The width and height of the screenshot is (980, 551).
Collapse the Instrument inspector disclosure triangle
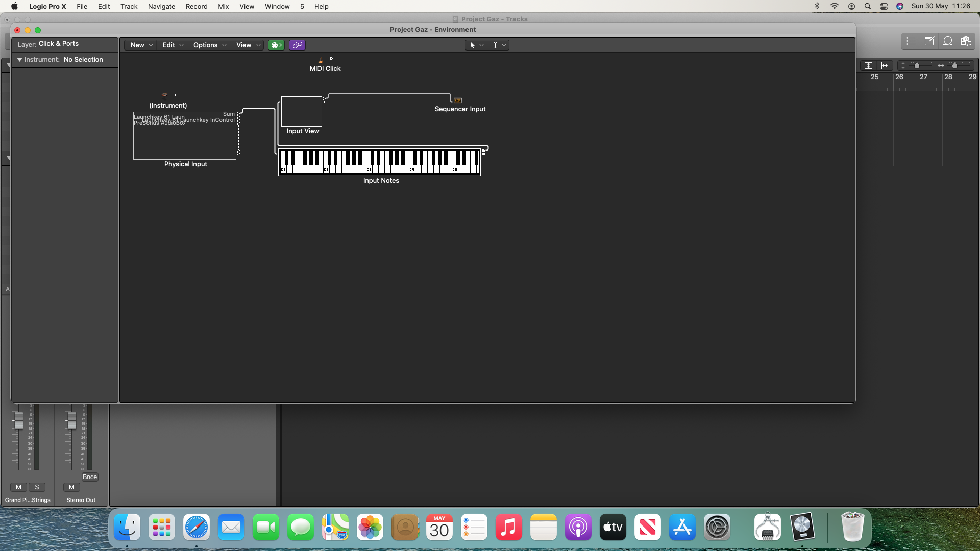pyautogui.click(x=19, y=60)
